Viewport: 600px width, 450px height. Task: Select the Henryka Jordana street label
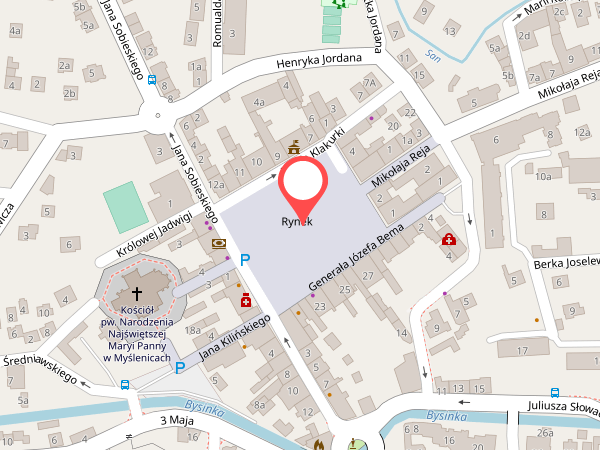pyautogui.click(x=319, y=61)
